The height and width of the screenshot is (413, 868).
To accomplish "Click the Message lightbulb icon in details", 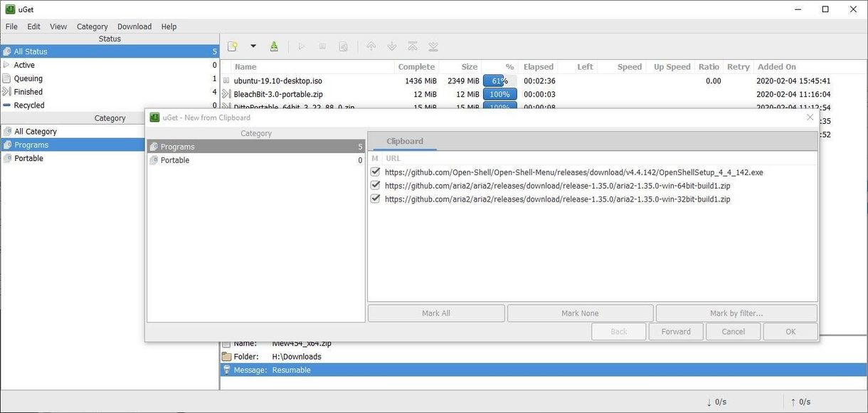I will pyautogui.click(x=226, y=370).
